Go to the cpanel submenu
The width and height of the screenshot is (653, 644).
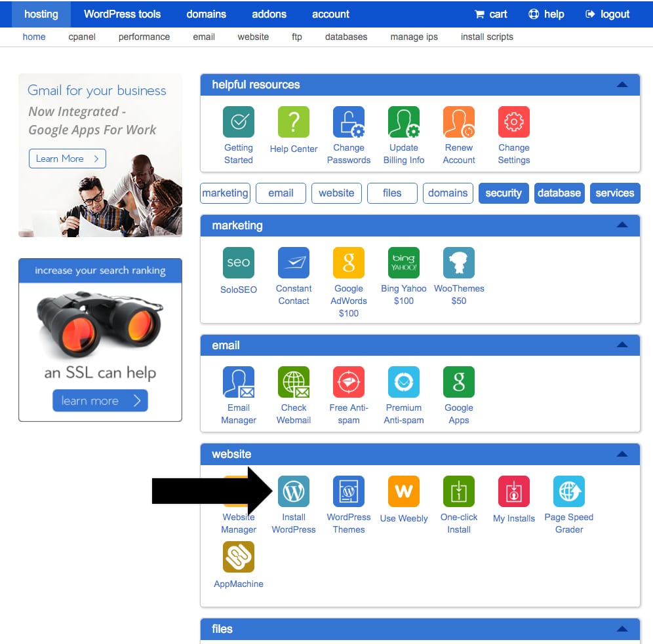point(82,37)
